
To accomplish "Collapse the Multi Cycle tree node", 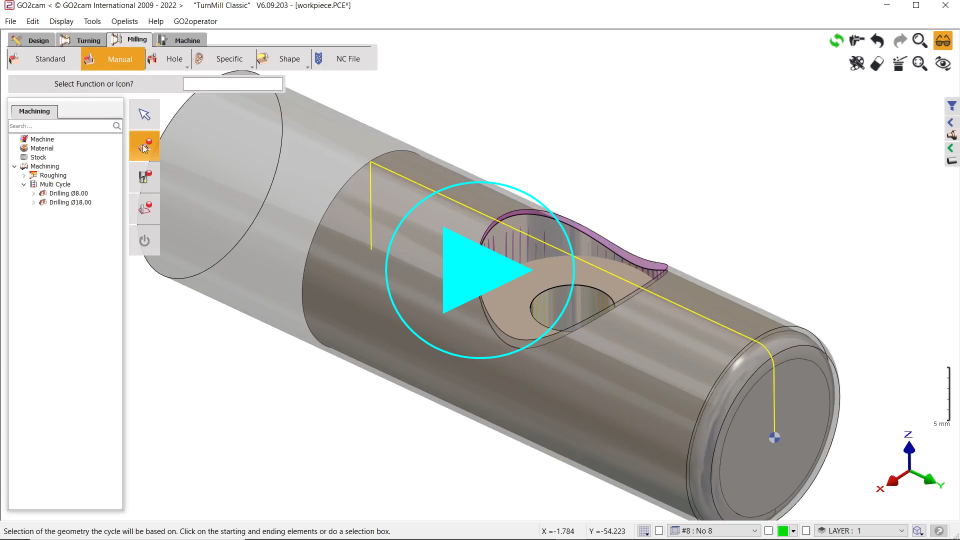I will 23,185.
